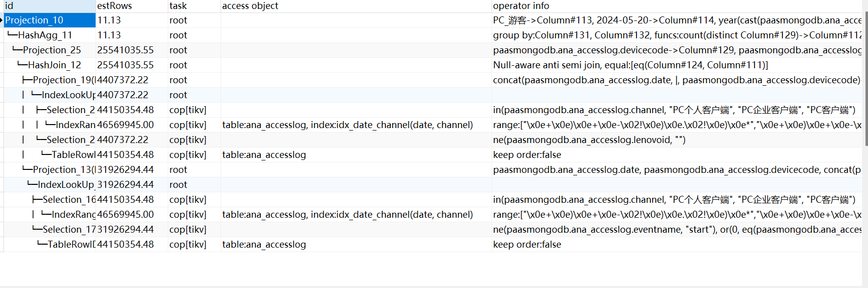This screenshot has height=288, width=868.
Task: Click the lenovoid not-equal condition cell
Action: tap(589, 140)
